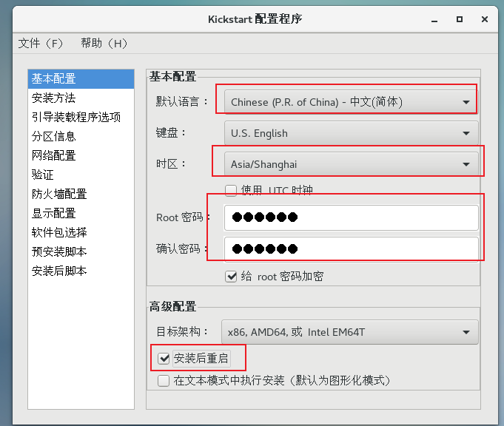Open the 键盘 U.S. English dropdown
The image size is (504, 426).
tap(351, 133)
